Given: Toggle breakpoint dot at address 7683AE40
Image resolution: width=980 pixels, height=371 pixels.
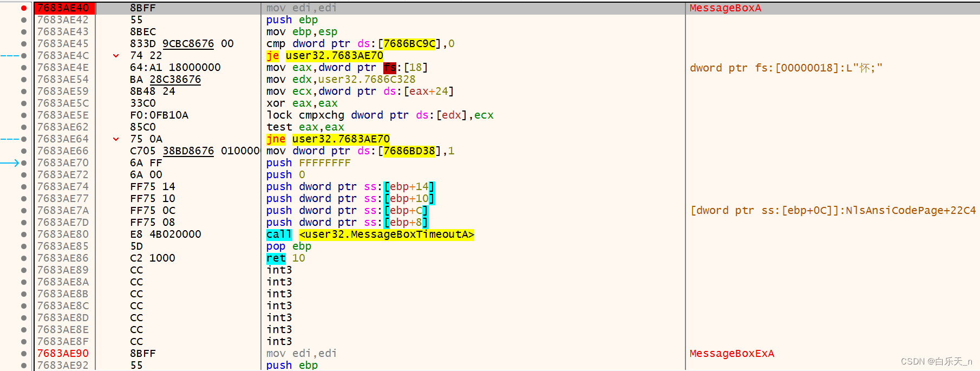Looking at the screenshot, I should (x=24, y=8).
